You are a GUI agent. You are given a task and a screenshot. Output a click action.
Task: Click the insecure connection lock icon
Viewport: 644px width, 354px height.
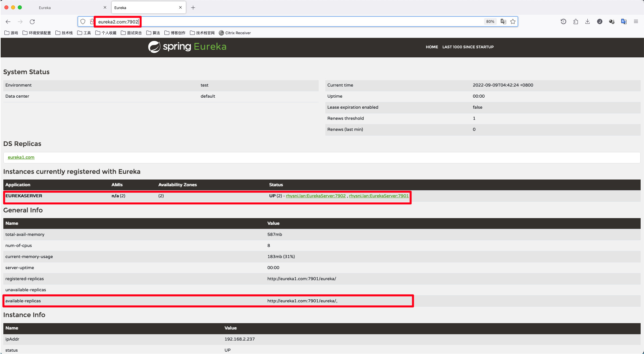point(92,22)
